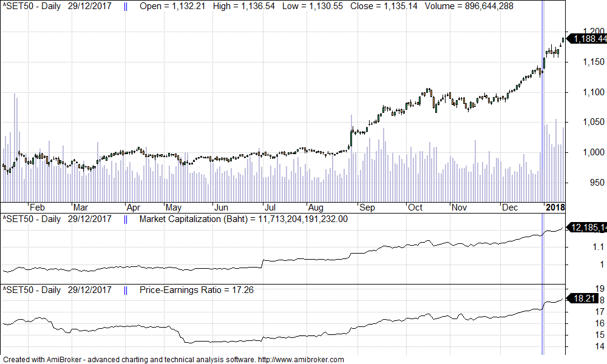This screenshot has width=607, height=364.
Task: Click the blue vertical selector line in the price pane
Action: [543, 121]
